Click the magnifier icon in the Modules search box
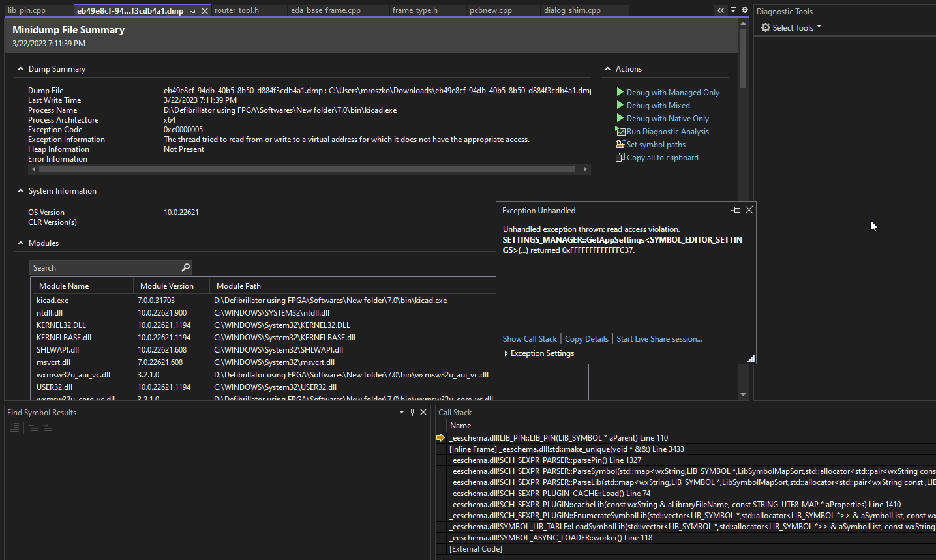 point(185,267)
